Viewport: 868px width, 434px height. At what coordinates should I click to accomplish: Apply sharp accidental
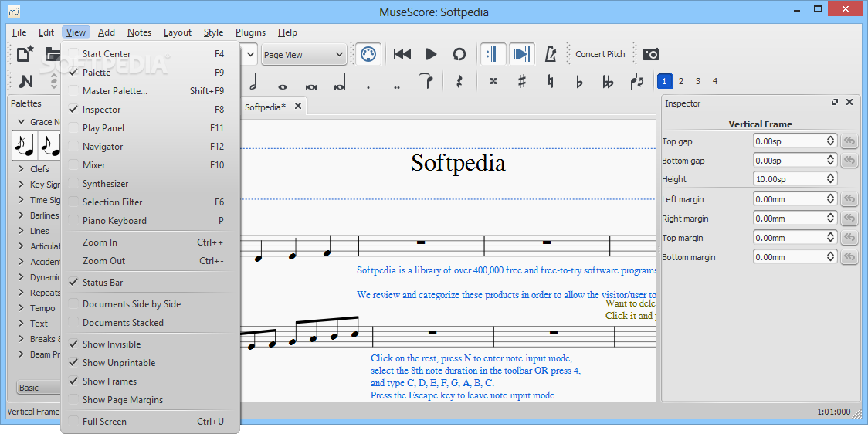522,81
